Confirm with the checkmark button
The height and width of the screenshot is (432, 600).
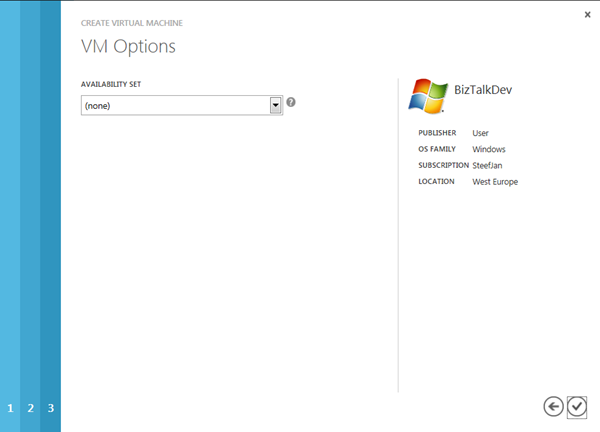577,407
